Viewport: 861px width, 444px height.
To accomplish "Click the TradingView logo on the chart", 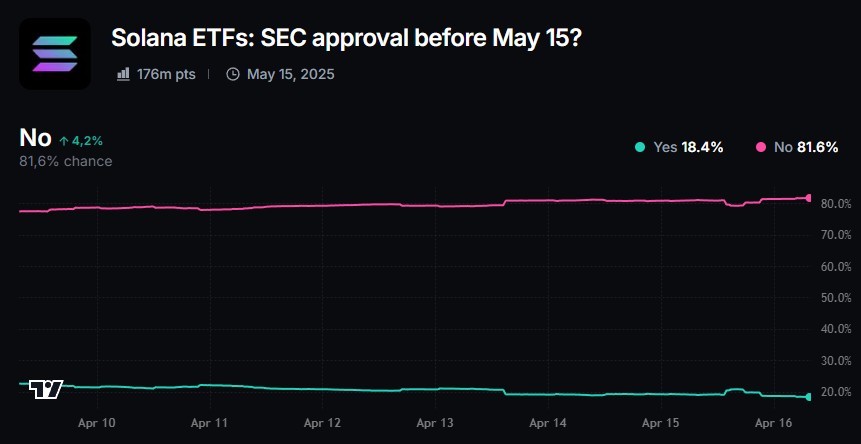I will (46, 388).
